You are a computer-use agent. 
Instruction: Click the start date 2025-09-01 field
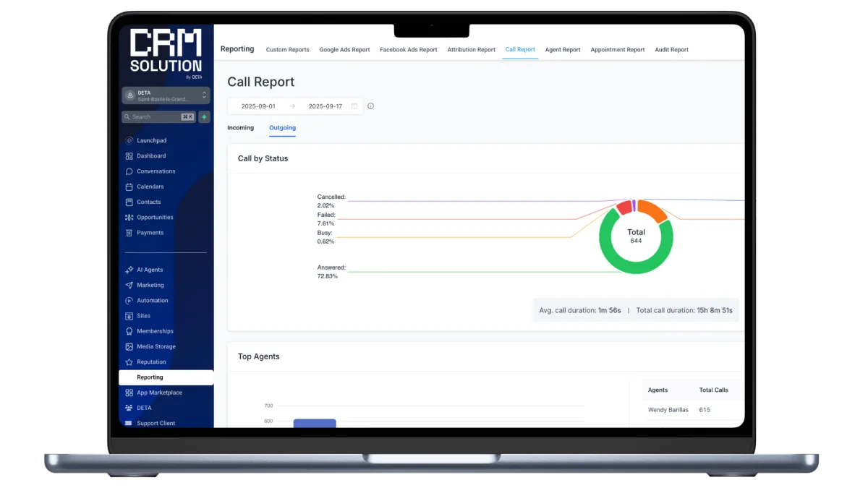point(258,106)
